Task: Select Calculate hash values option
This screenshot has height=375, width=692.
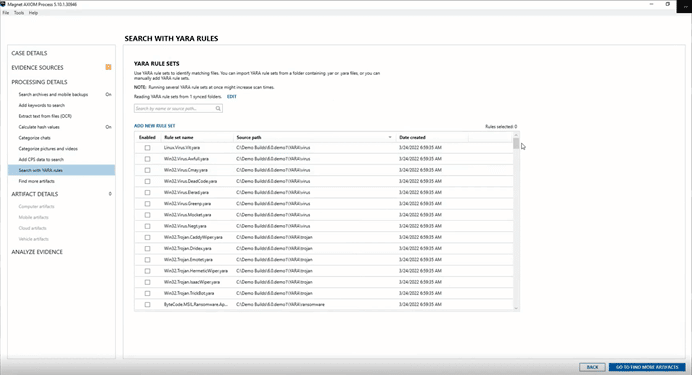Action: click(x=39, y=127)
